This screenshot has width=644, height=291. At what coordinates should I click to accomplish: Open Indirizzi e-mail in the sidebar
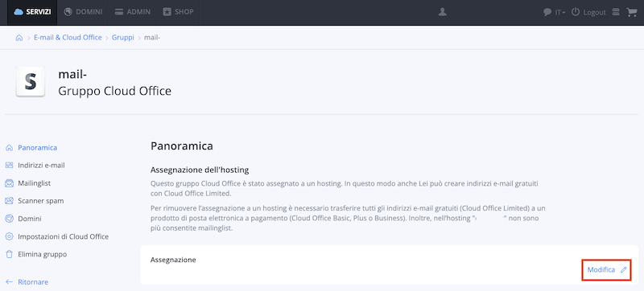[x=41, y=165]
